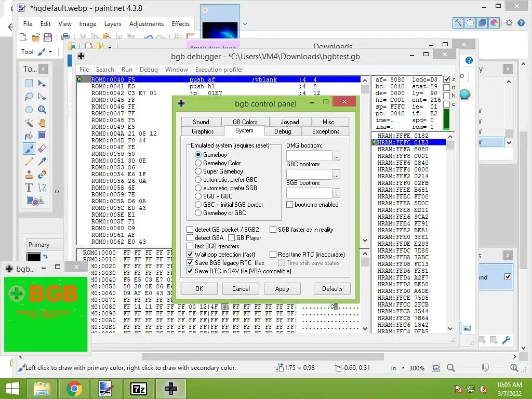Image resolution: width=532 pixels, height=399 pixels.
Task: Toggle the Colors window wheel icon
Action: click(x=494, y=23)
